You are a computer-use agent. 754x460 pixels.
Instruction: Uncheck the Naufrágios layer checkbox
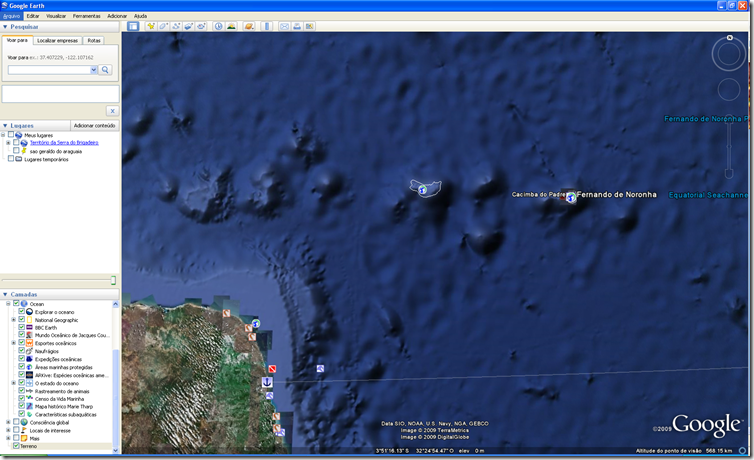(x=21, y=350)
